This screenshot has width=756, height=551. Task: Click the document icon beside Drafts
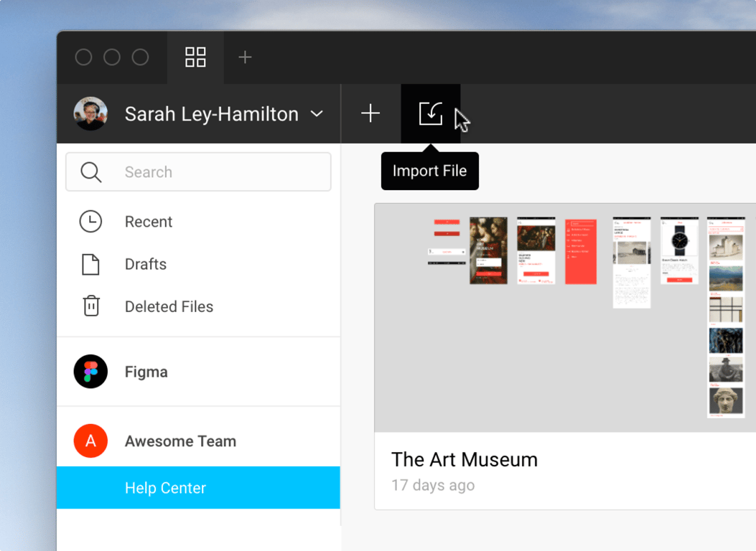[x=90, y=264]
